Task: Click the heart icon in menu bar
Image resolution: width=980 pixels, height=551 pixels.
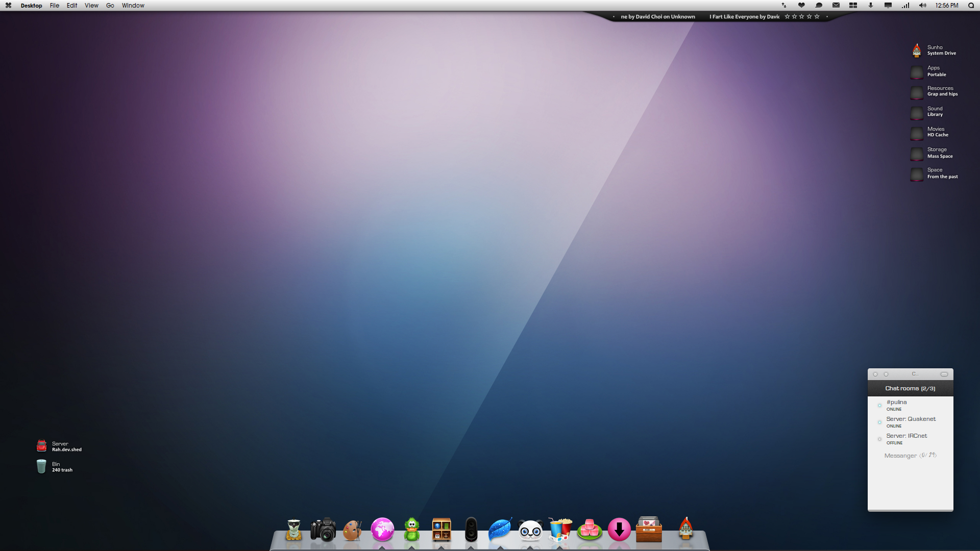Action: (801, 6)
